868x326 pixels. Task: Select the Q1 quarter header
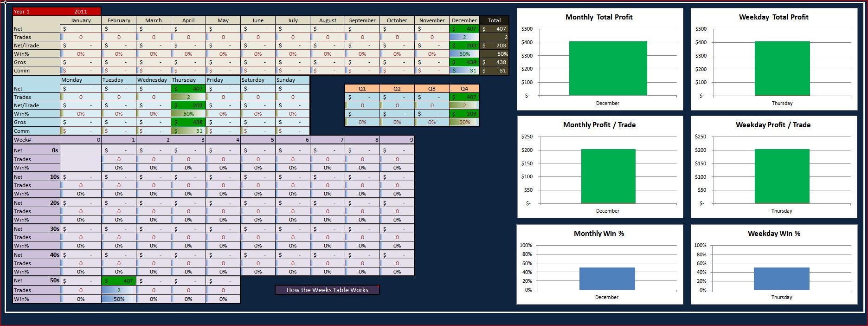(x=362, y=89)
